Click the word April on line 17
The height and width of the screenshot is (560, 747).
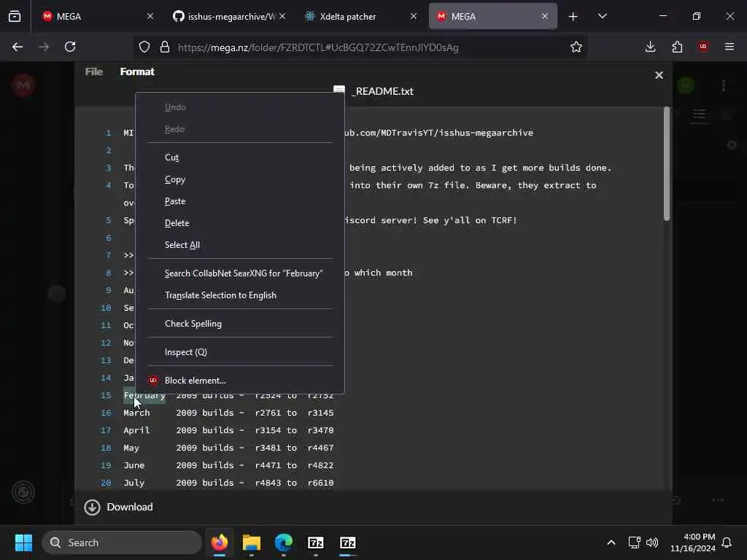136,430
